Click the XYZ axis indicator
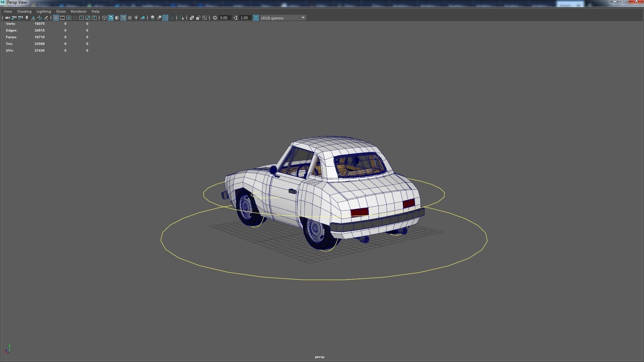This screenshot has height=362, width=644. [8, 349]
